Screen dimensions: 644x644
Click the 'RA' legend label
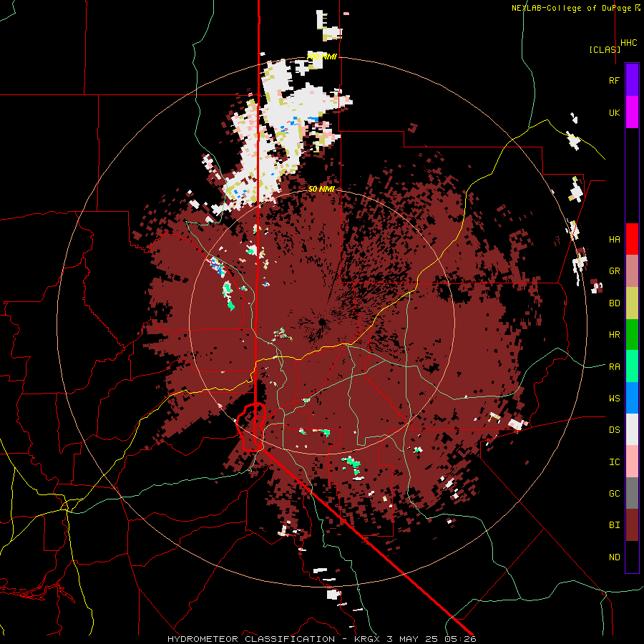(x=614, y=367)
